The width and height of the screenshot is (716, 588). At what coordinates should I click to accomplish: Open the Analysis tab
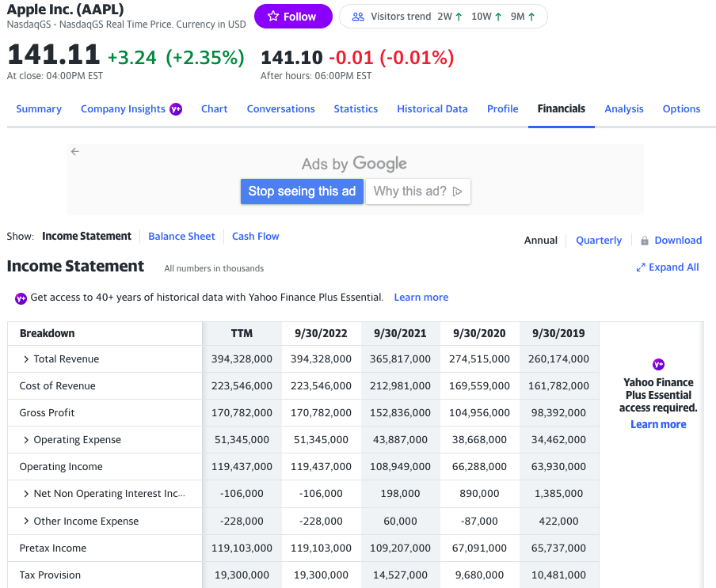pos(624,109)
